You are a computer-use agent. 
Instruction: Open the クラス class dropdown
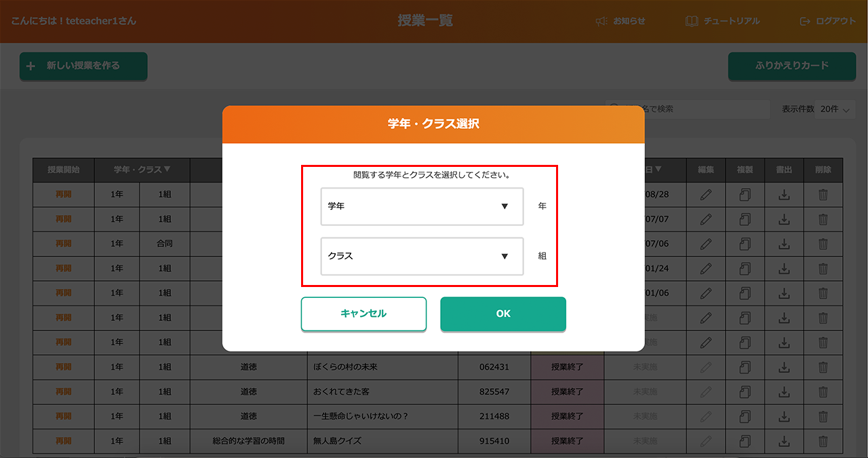[x=422, y=256]
